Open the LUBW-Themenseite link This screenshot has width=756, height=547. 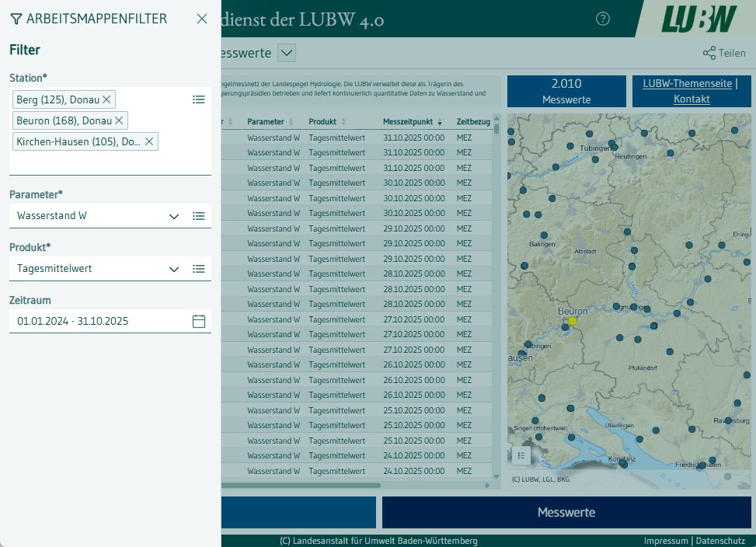687,83
